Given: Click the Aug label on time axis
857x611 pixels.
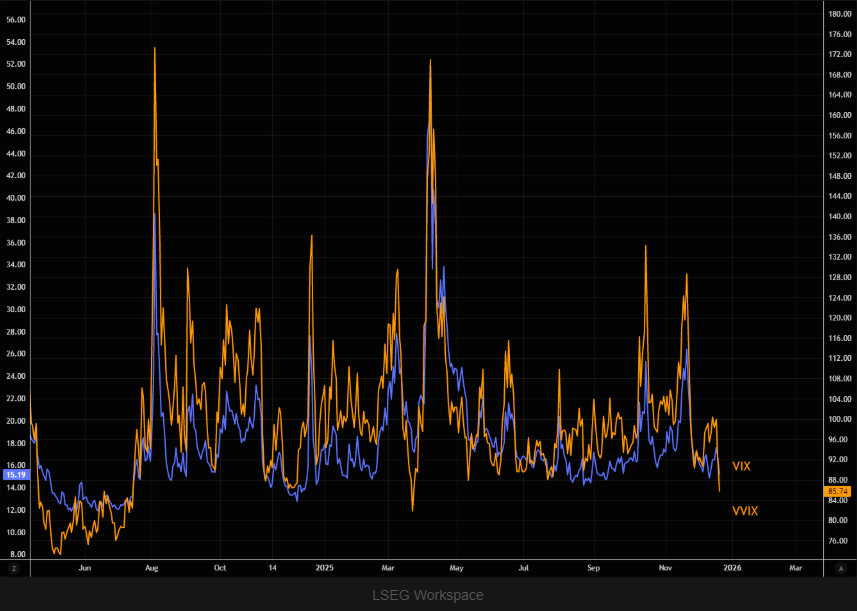Looking at the screenshot, I should (150, 567).
